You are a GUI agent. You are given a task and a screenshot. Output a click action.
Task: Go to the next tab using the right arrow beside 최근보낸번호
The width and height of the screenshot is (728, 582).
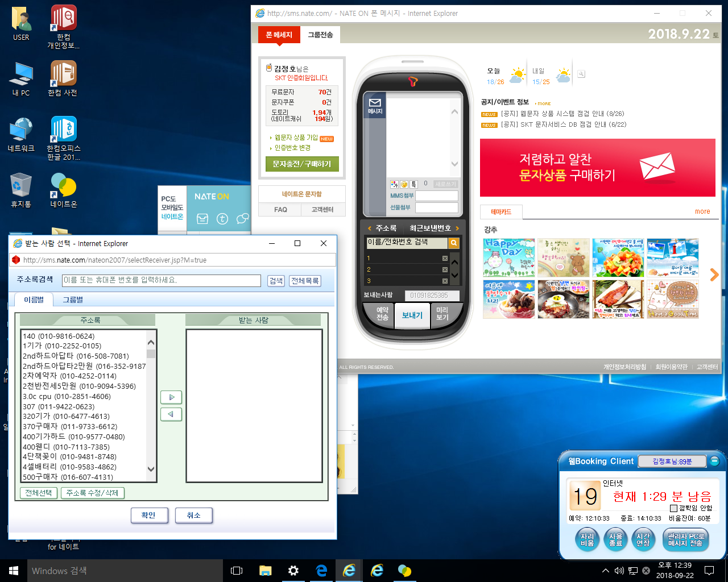tap(457, 228)
